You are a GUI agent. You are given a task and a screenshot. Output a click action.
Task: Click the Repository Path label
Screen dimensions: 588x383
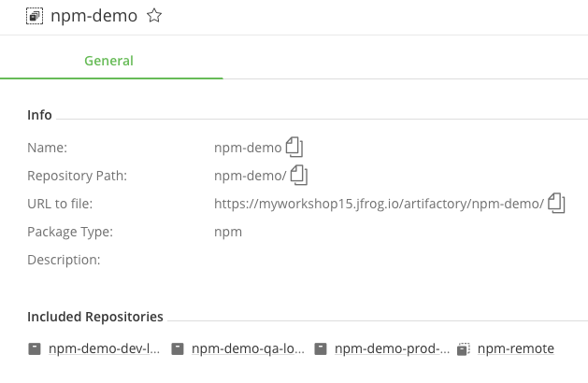click(77, 176)
